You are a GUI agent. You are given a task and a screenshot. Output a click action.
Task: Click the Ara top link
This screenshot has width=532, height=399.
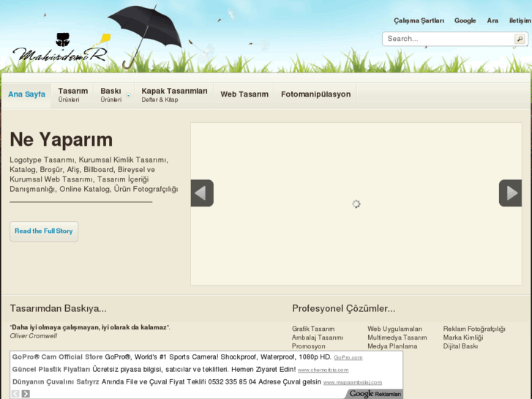[492, 20]
